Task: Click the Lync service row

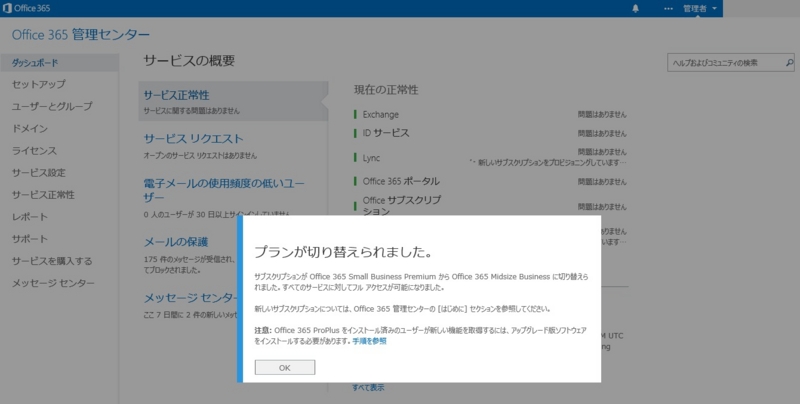Action: (x=490, y=158)
